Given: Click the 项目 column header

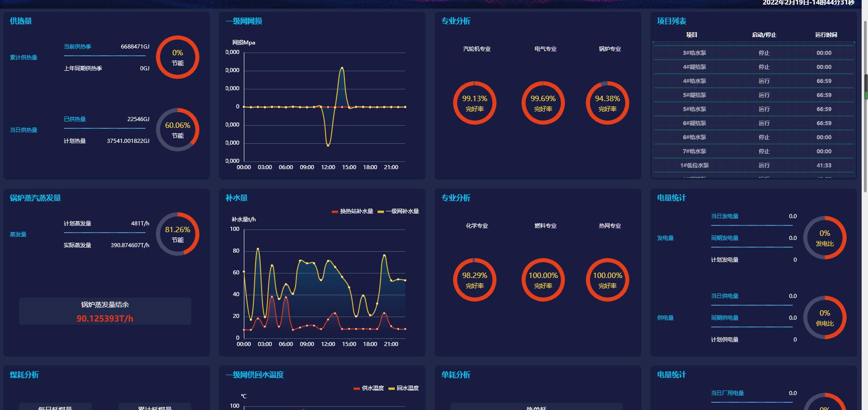Looking at the screenshot, I should [x=692, y=35].
